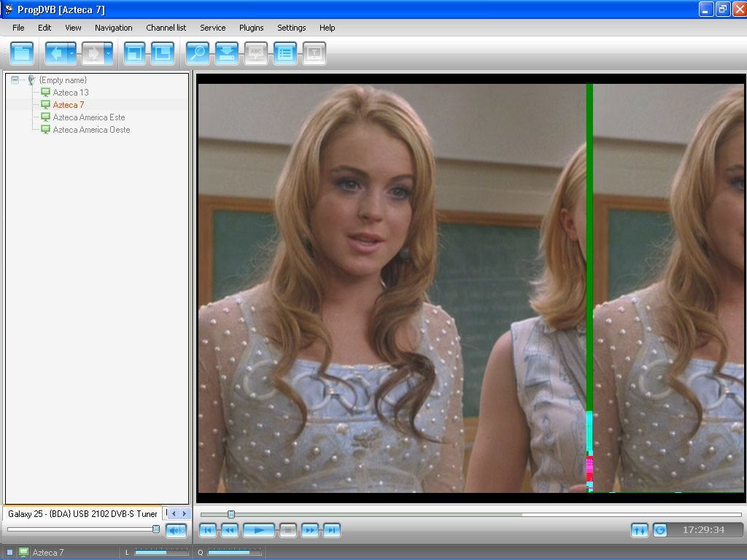747x560 pixels.
Task: Click the fast-forward button
Action: 309,530
